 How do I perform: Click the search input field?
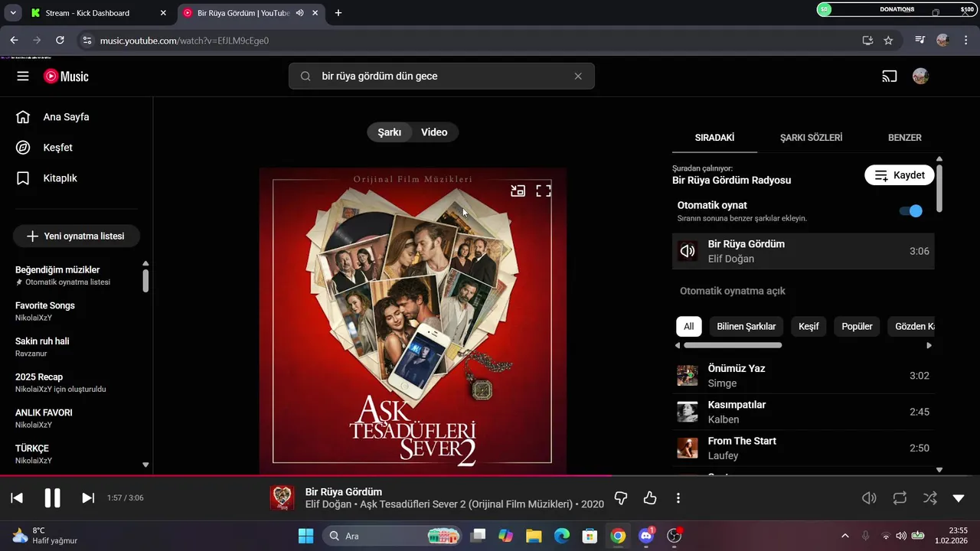coord(442,77)
